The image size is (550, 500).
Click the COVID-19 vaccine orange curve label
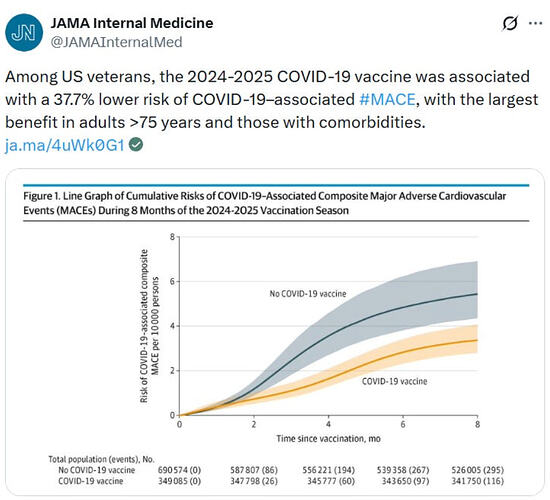pos(395,381)
